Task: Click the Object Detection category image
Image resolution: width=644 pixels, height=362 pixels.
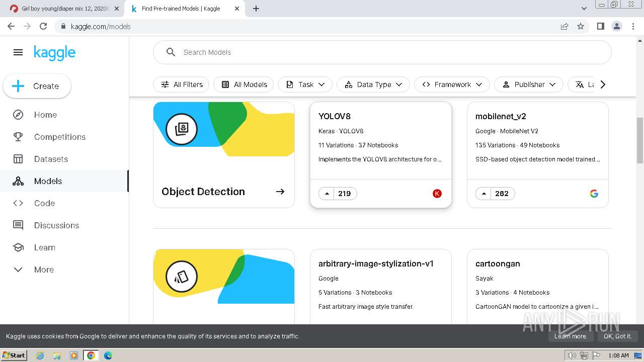Action: [x=224, y=129]
